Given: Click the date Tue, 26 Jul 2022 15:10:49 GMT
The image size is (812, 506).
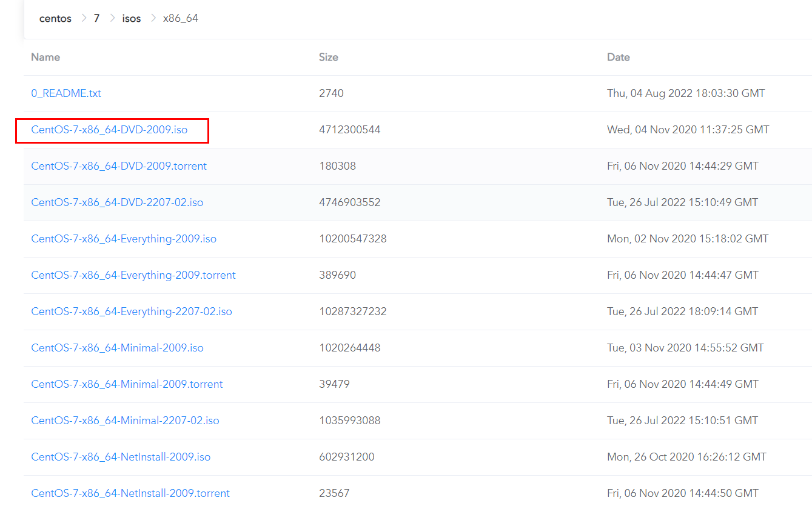Looking at the screenshot, I should coord(682,202).
